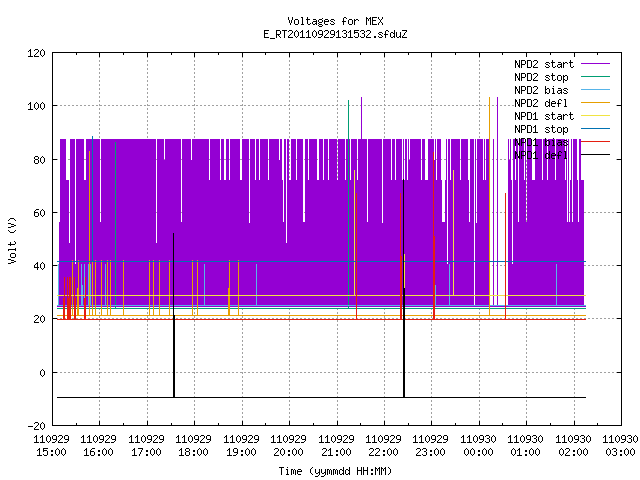Click the 20 y-axis tick label
The image size is (640, 480).
tap(39, 319)
